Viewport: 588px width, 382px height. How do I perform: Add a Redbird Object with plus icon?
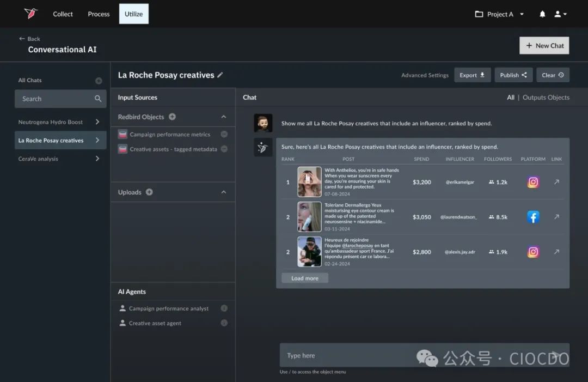pyautogui.click(x=172, y=117)
